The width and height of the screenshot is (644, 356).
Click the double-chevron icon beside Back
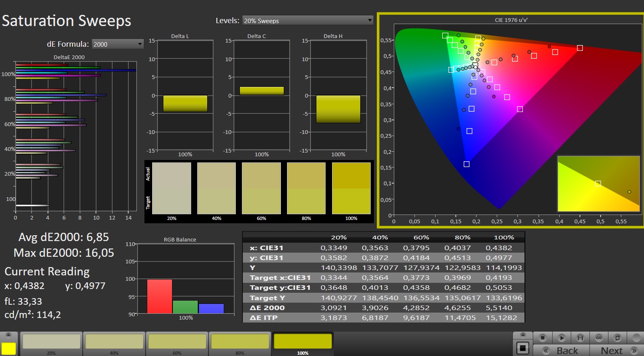546,351
